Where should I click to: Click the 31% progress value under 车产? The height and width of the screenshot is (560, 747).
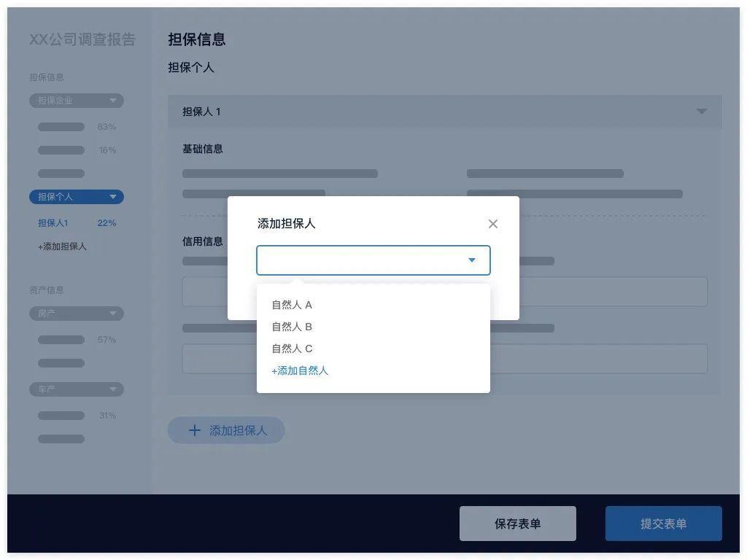pos(107,415)
